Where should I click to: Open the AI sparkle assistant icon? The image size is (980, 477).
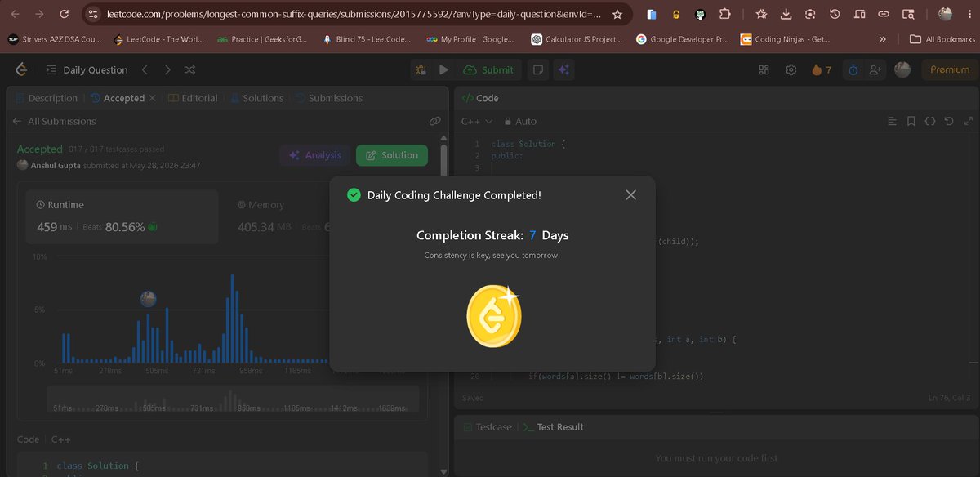click(563, 69)
